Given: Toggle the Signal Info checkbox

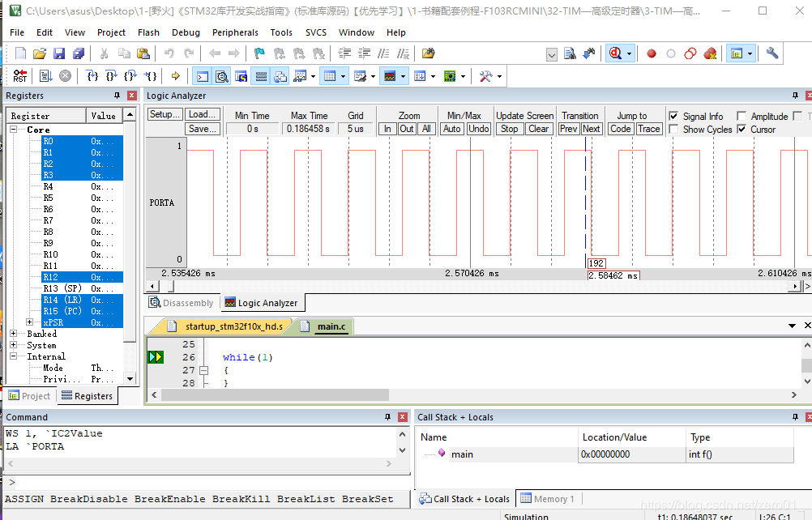Looking at the screenshot, I should click(673, 116).
